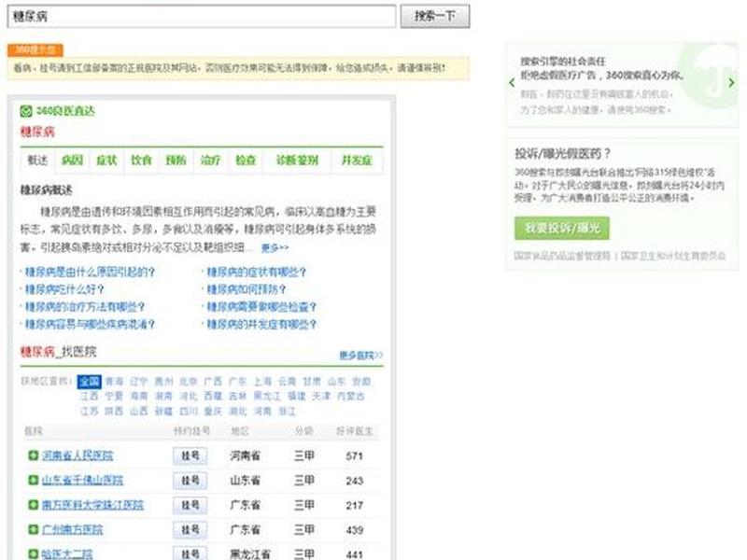Expand overview with 更多>> link
The width and height of the screenshot is (747, 560).
pos(275,248)
